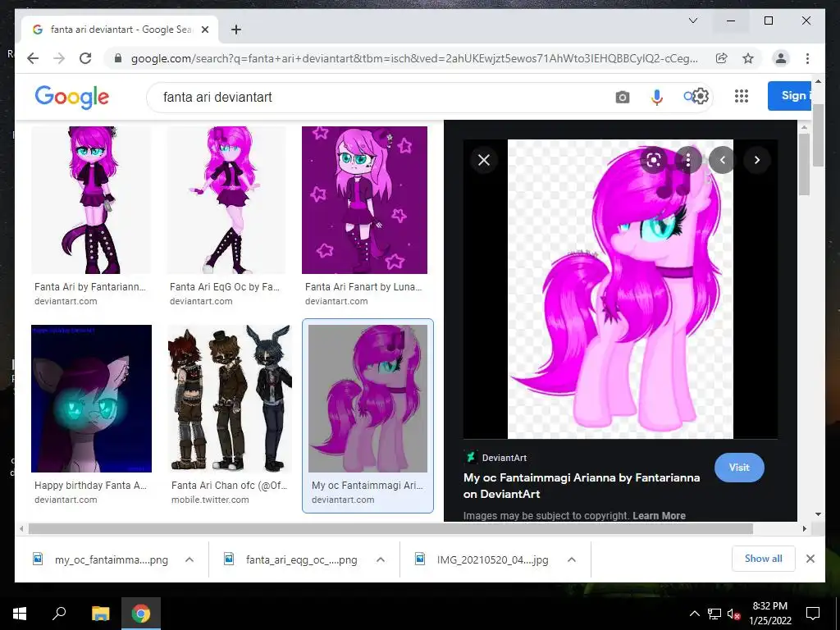Open Windows notification center
The height and width of the screenshot is (630, 840).
(x=813, y=614)
